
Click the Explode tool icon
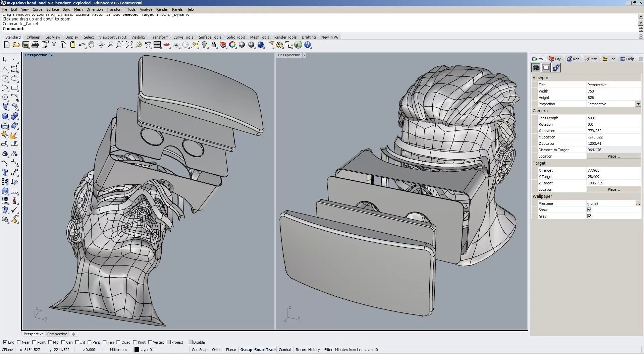[14, 135]
